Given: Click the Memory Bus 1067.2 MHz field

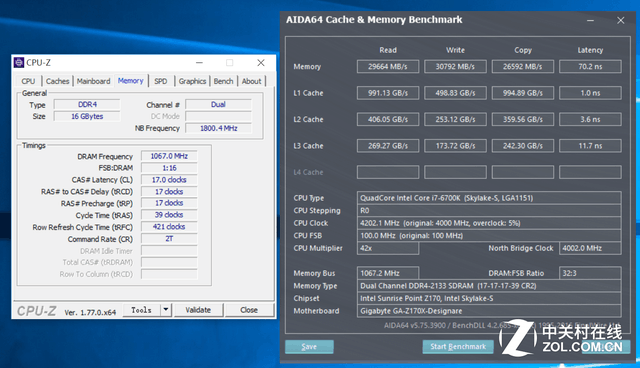Looking at the screenshot, I should (x=388, y=273).
